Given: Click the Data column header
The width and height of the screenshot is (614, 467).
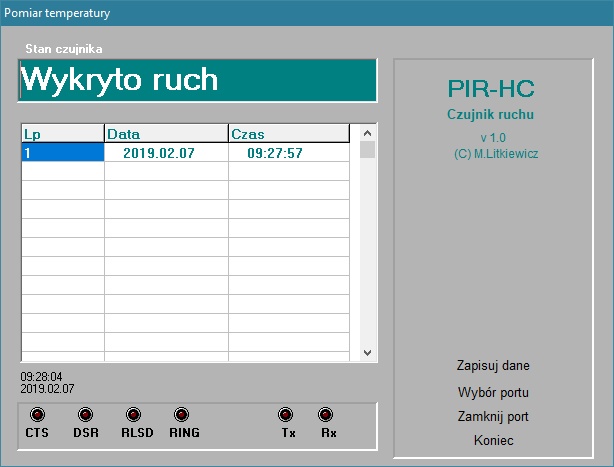Looking at the screenshot, I should coord(166,134).
